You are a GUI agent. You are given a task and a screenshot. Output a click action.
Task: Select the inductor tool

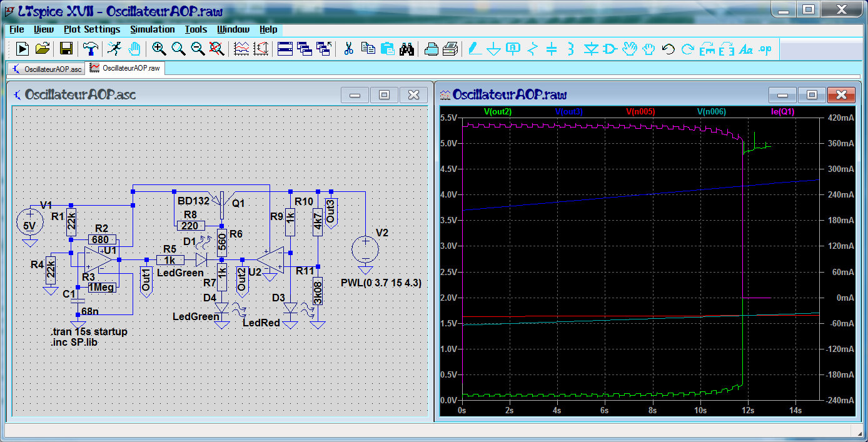pos(571,48)
